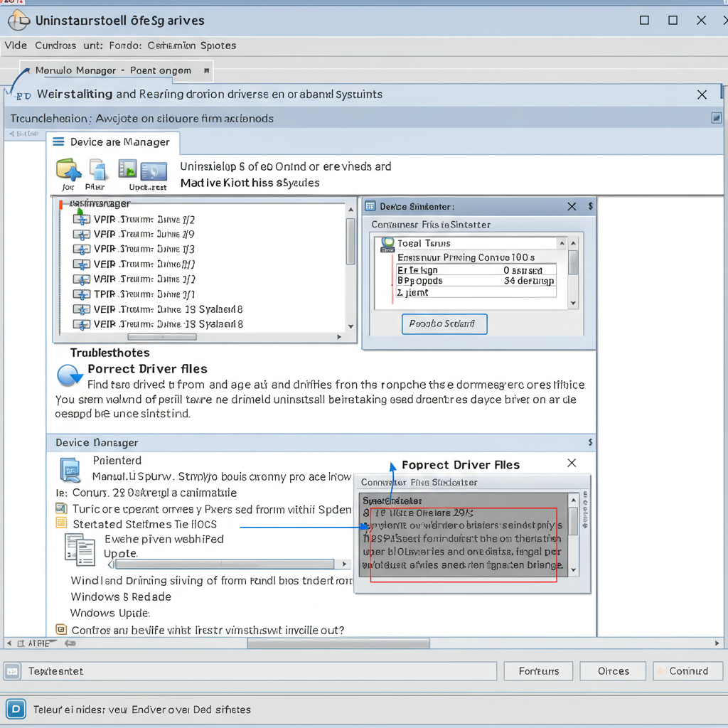Switch to Menulo Manager - Poent ongem tab
Screen dimensions: 728x728
pos(116,70)
